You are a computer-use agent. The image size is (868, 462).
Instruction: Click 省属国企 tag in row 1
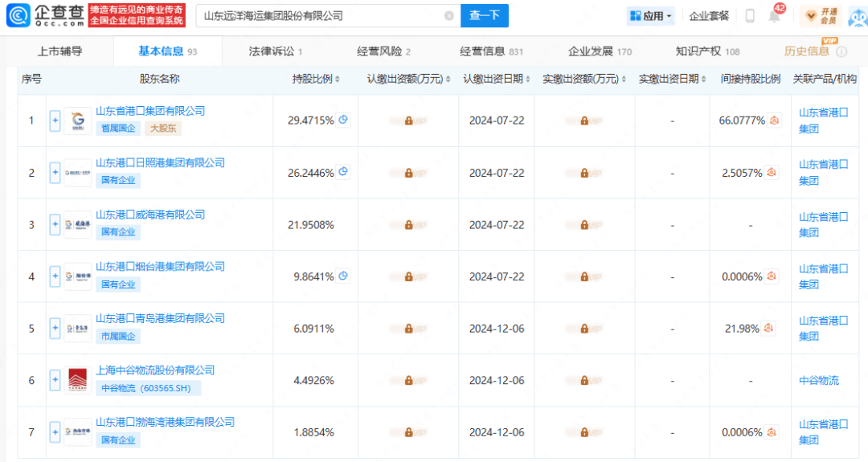(x=118, y=129)
